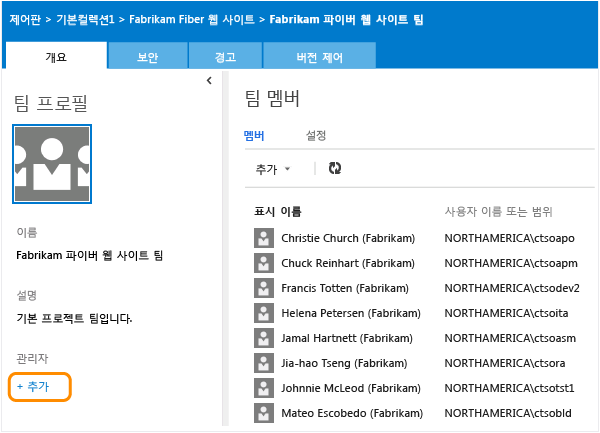The image size is (600, 433).
Task: Click + 추가 link under 관리자
Action: pos(33,386)
